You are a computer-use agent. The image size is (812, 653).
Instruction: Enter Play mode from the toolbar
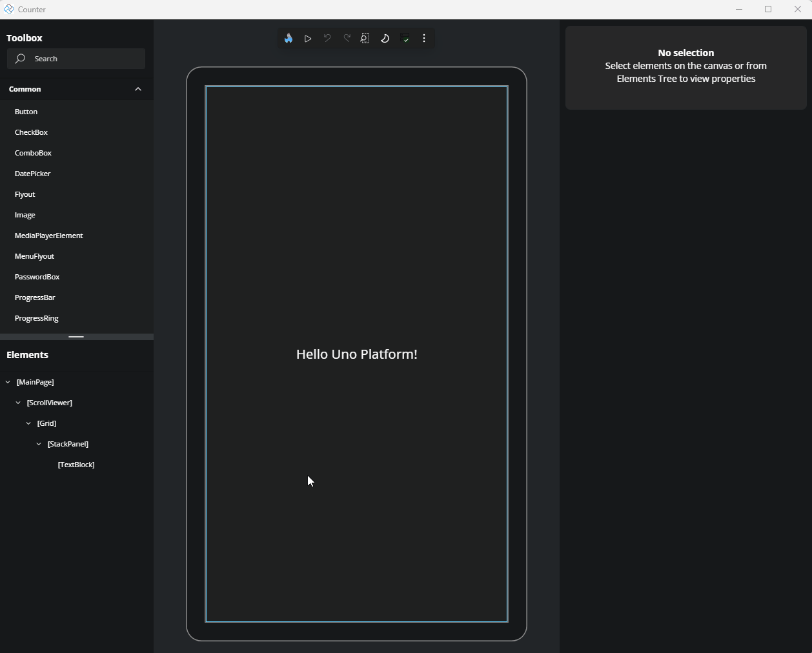coord(308,38)
